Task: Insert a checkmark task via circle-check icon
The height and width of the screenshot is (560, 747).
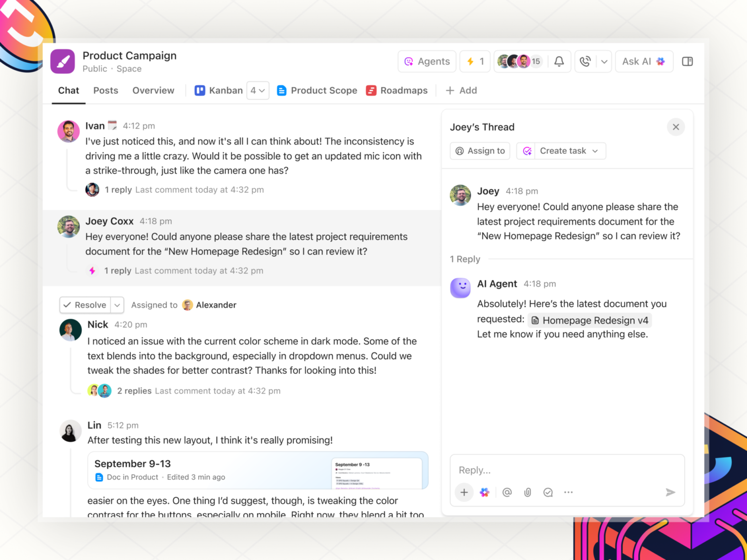Action: click(x=548, y=492)
